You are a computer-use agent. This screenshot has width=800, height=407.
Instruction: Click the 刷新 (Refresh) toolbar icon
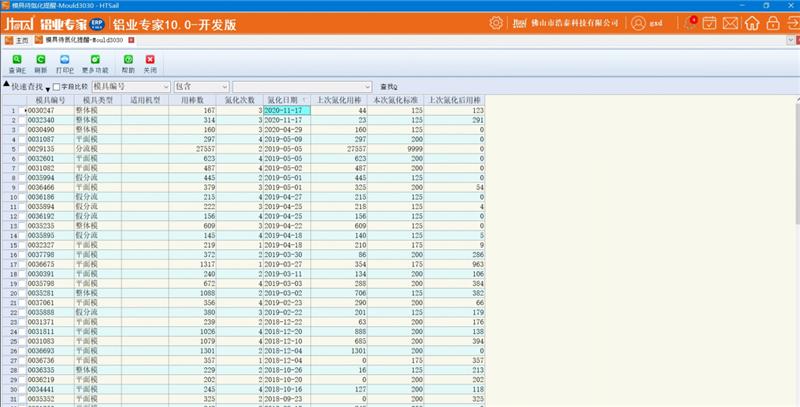pyautogui.click(x=40, y=62)
